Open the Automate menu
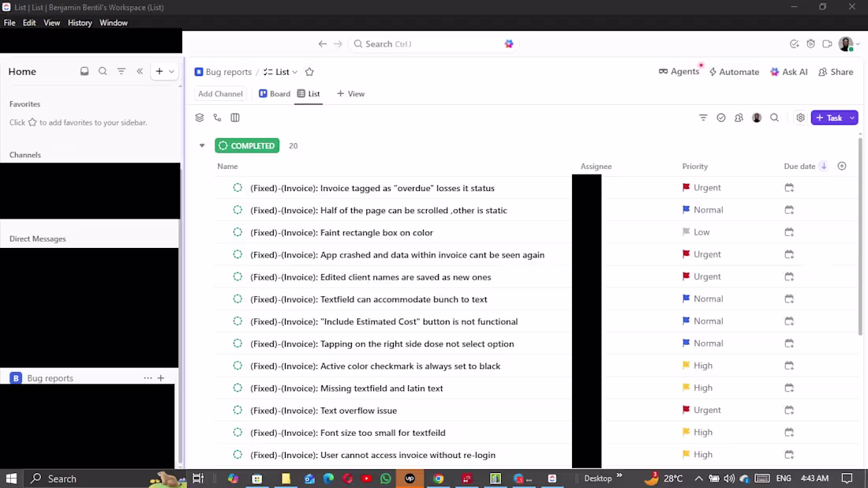The height and width of the screenshot is (488, 868). (x=734, y=72)
